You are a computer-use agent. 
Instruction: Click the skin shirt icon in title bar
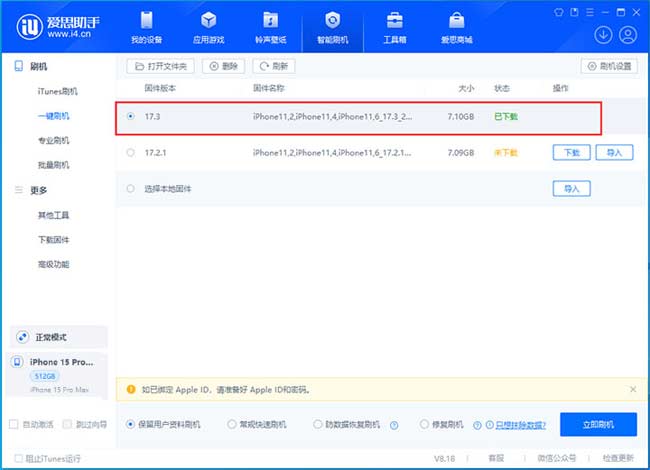pos(559,12)
